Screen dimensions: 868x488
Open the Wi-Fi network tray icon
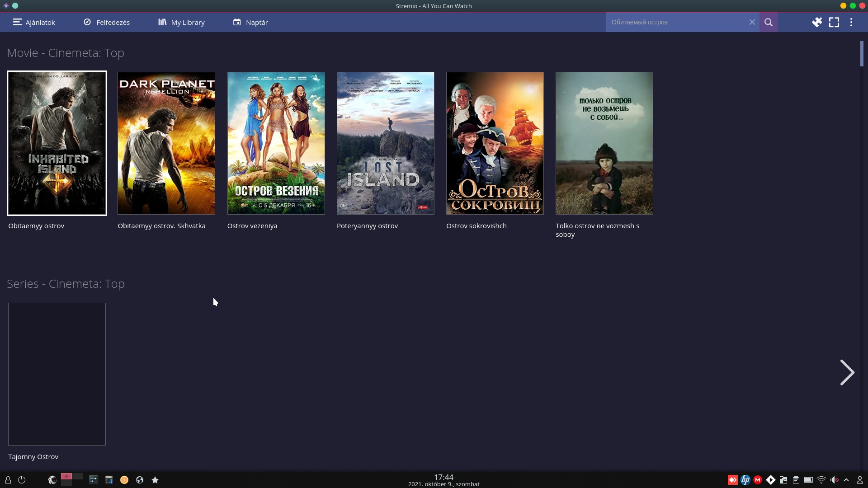coord(821,480)
